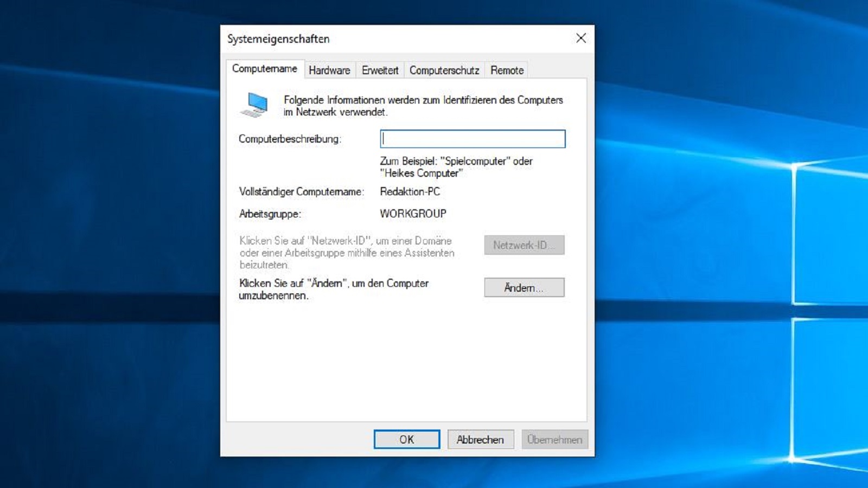Click the Arbeitsgruppe label

pos(269,214)
